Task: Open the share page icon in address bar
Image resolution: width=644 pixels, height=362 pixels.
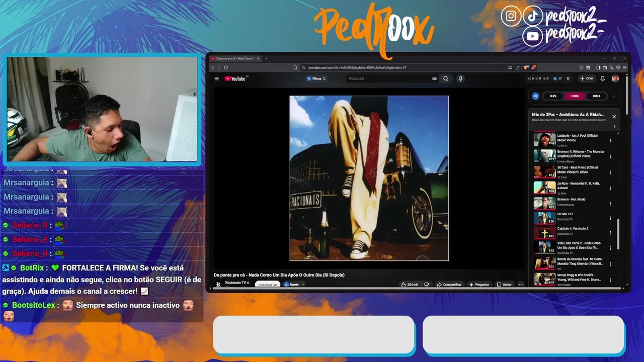Action: (x=518, y=67)
